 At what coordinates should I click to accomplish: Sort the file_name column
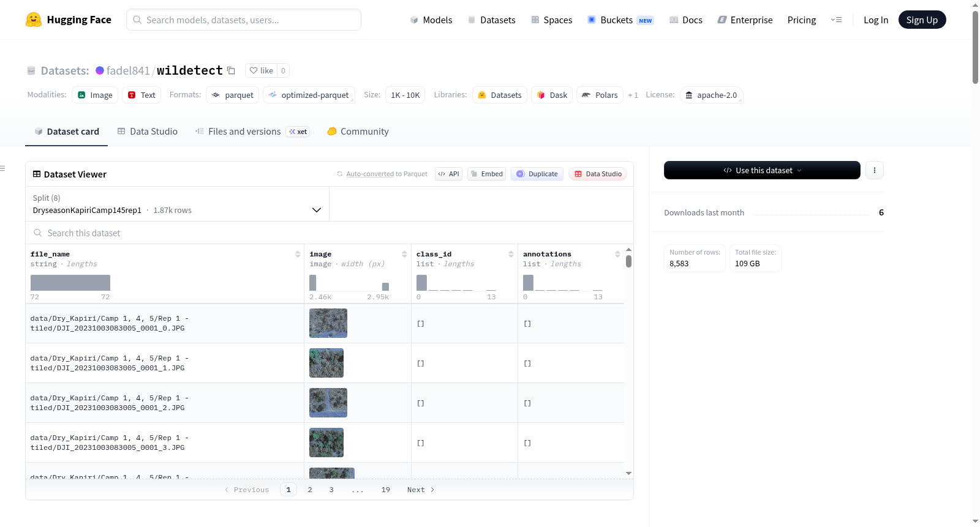pyautogui.click(x=298, y=254)
